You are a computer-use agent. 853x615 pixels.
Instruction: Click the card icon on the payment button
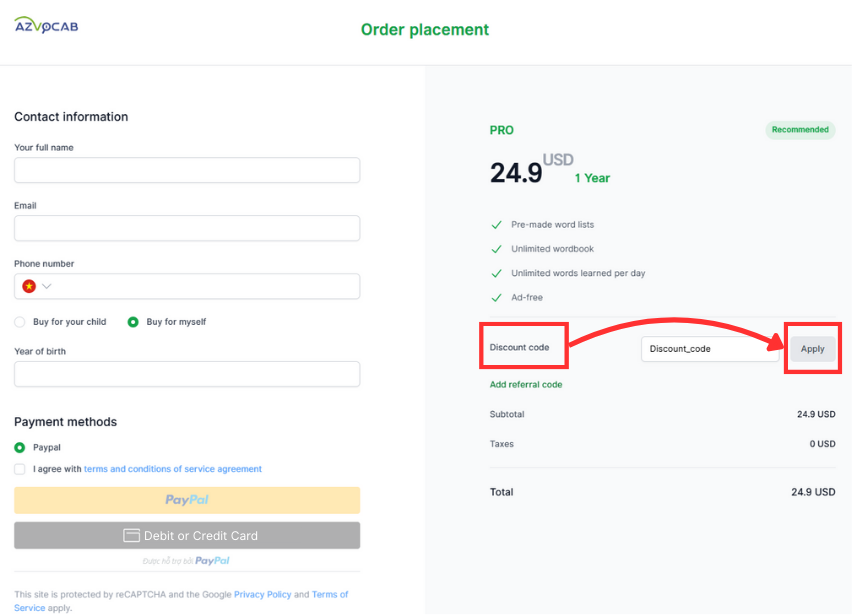tap(131, 535)
